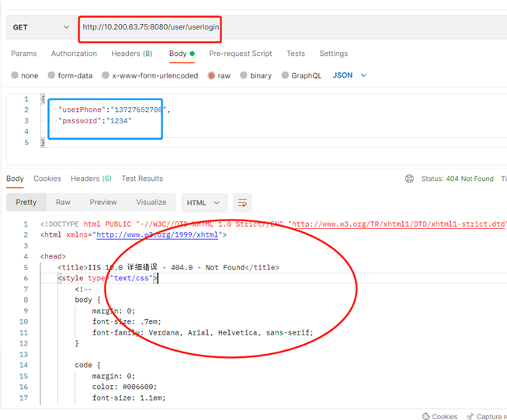The image size is (507, 420).
Task: Select the response Body tab
Action: [15, 179]
